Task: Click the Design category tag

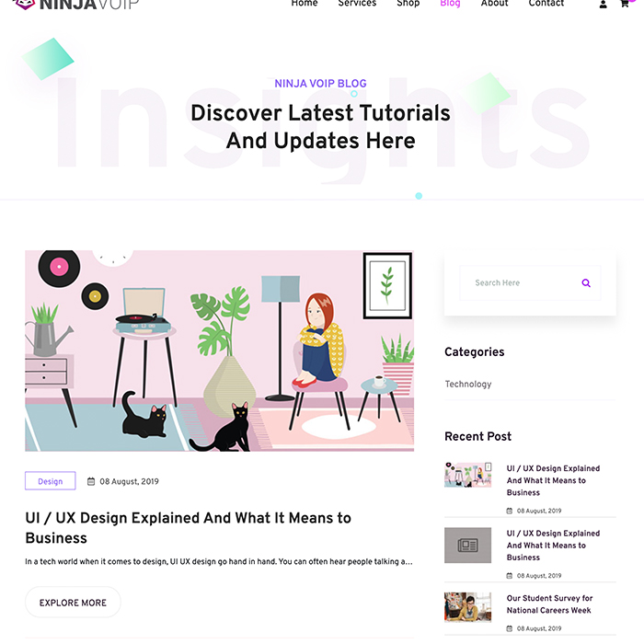Action: (50, 481)
